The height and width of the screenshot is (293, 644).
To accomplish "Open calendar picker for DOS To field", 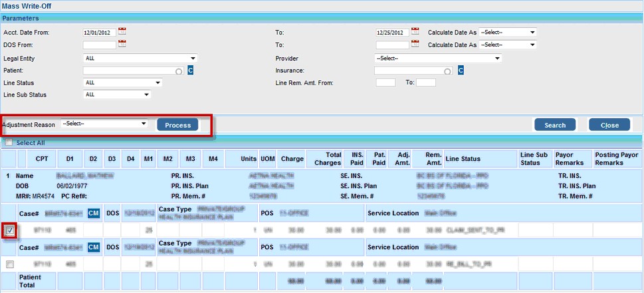I will point(415,45).
